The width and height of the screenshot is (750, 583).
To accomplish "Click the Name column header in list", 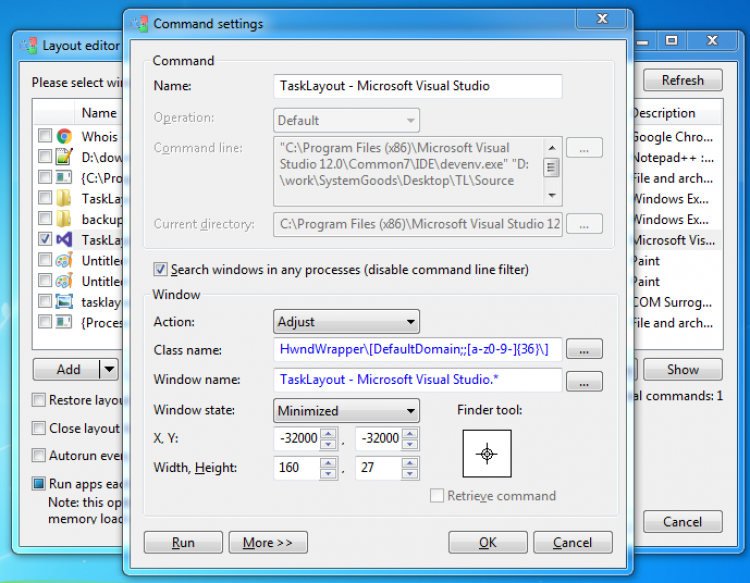I will [x=99, y=113].
